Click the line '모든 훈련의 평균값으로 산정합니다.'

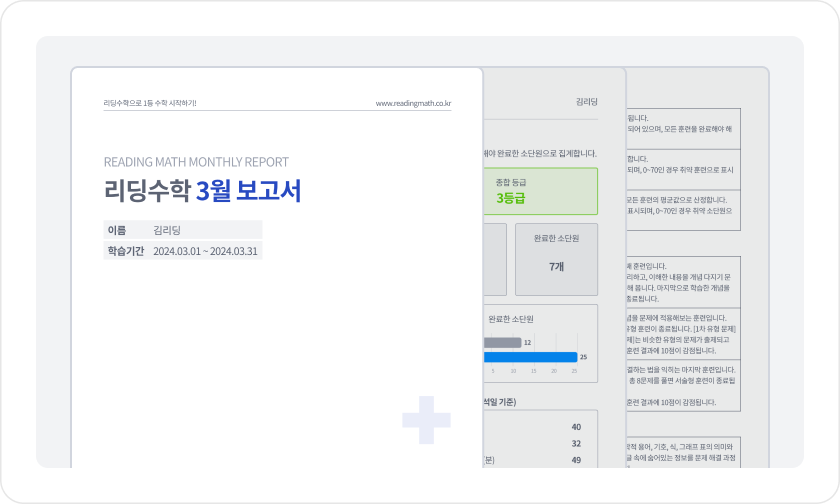point(677,200)
